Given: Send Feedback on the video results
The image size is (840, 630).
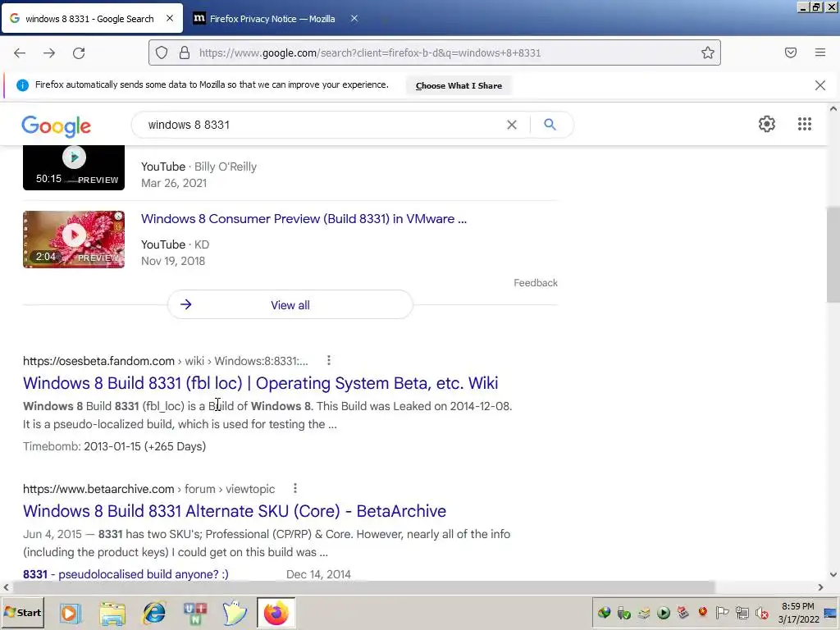Looking at the screenshot, I should [536, 283].
